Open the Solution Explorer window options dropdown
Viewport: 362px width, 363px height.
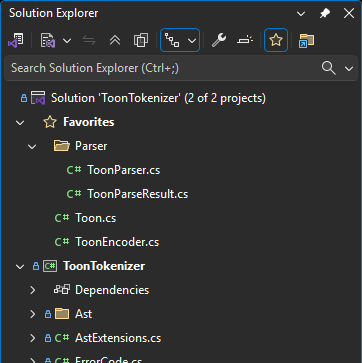[x=301, y=14]
